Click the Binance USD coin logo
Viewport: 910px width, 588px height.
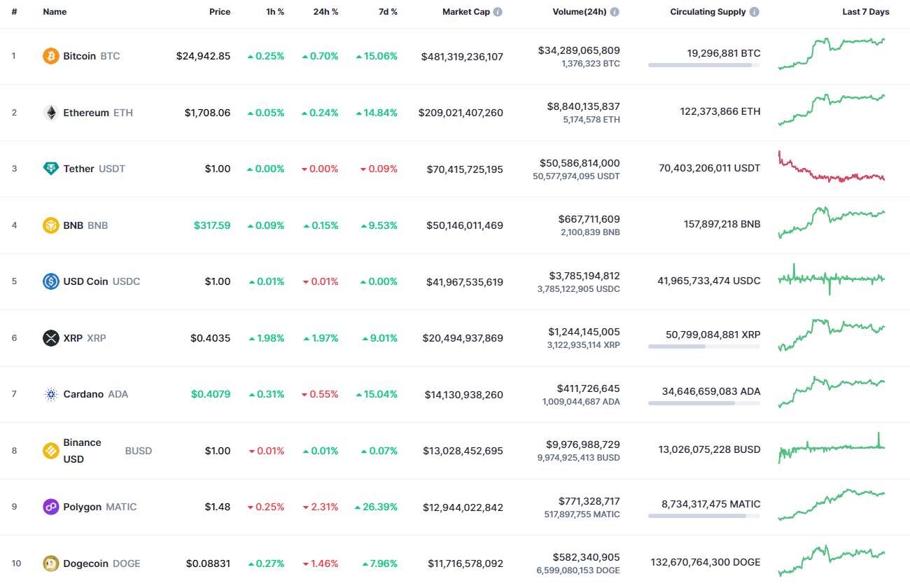click(50, 451)
